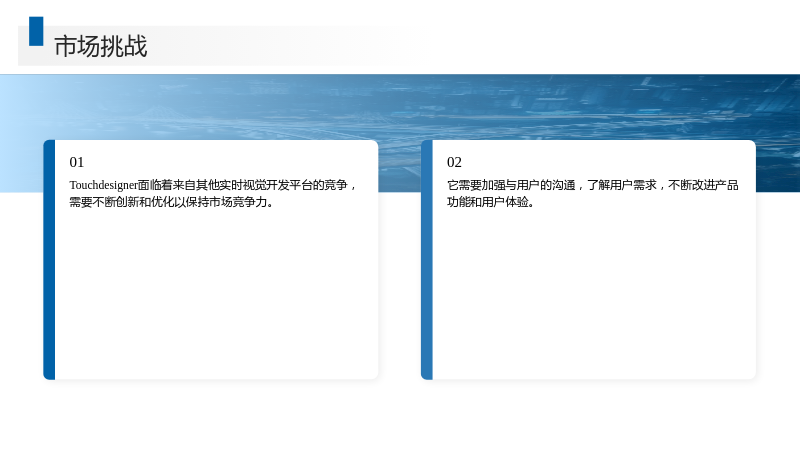The image size is (800, 450).
Task: Select the blue accent bar on card 01
Action: pyautogui.click(x=49, y=260)
